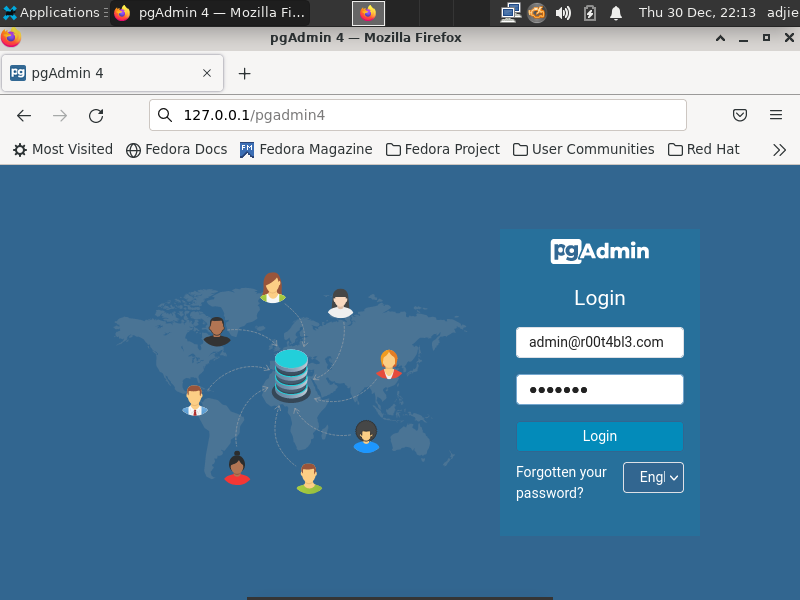The image size is (800, 600).
Task: Maximize the Firefox window
Action: [766, 38]
